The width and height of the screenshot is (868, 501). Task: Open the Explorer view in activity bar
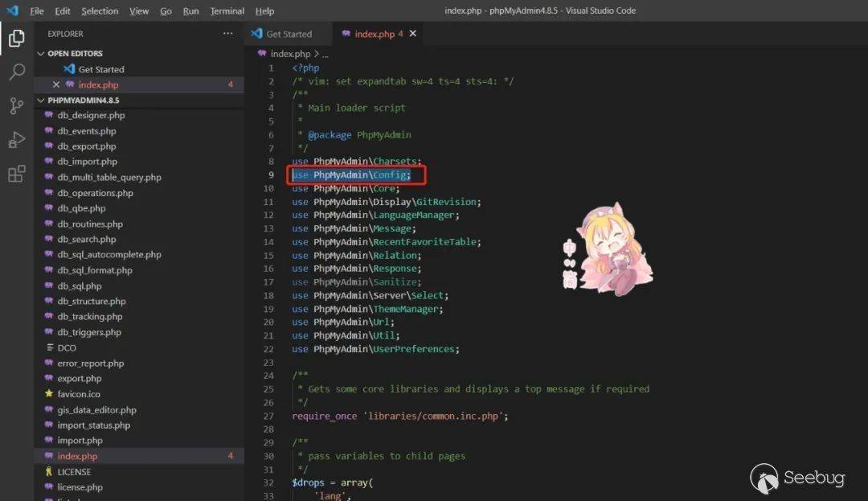[16, 38]
